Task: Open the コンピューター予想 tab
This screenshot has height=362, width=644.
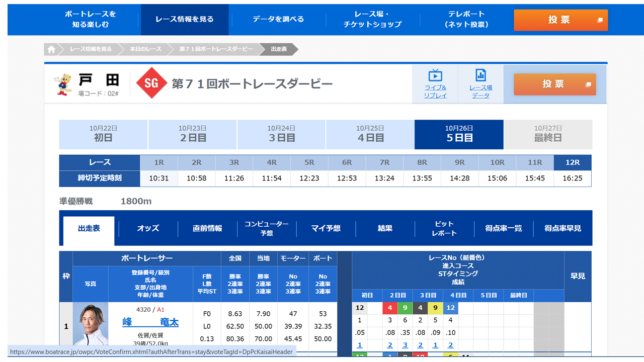Action: pos(267,228)
